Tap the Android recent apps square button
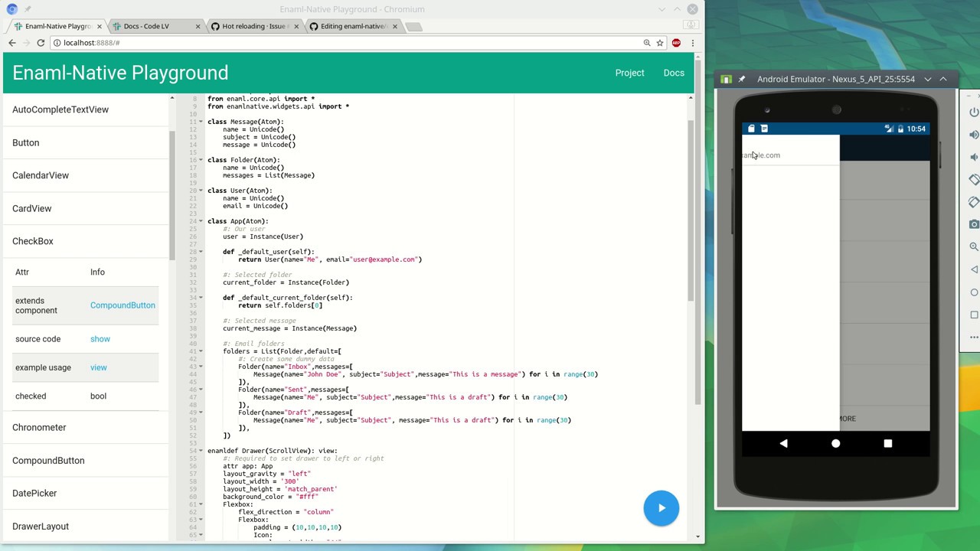This screenshot has width=980, height=551. point(888,443)
